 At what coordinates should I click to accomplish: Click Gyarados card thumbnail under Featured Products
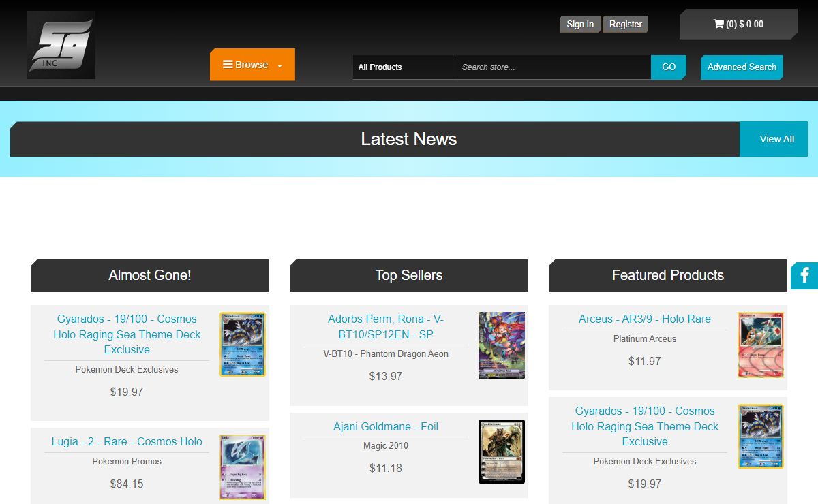pos(761,437)
